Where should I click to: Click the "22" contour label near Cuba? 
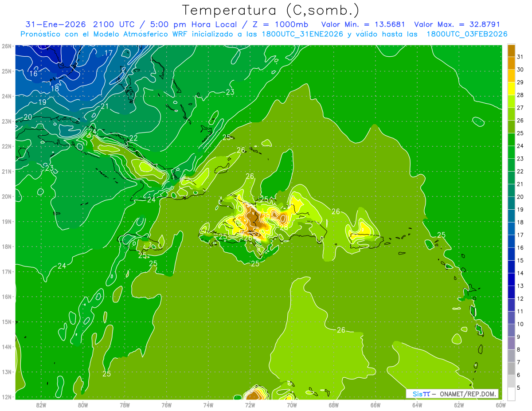click(133, 138)
